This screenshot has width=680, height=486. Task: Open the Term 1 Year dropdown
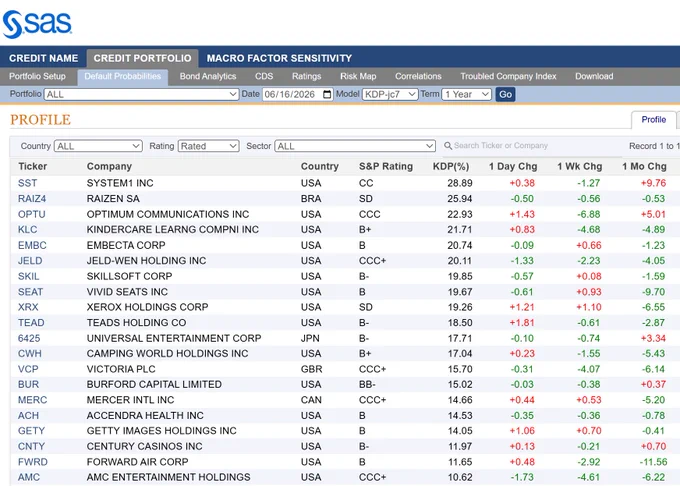(466, 94)
